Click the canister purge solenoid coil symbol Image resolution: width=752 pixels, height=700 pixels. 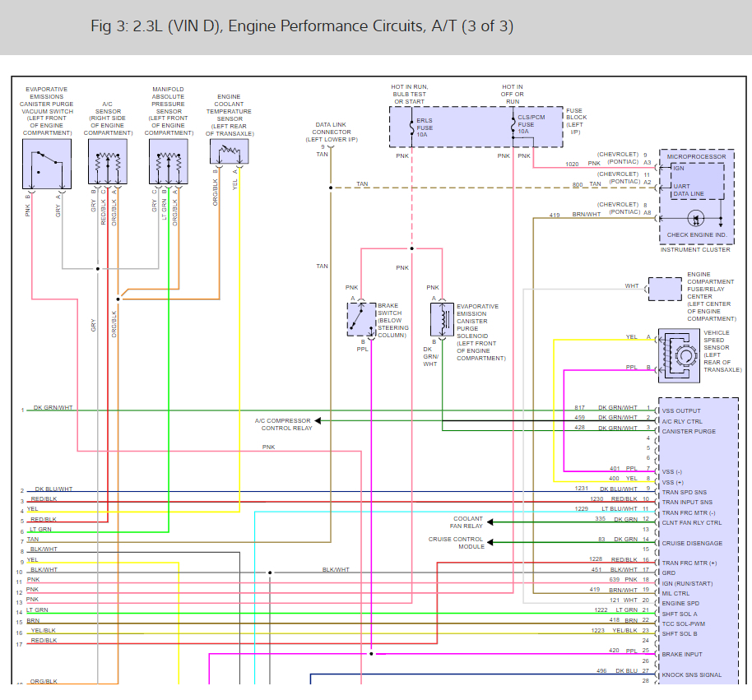pyautogui.click(x=442, y=319)
